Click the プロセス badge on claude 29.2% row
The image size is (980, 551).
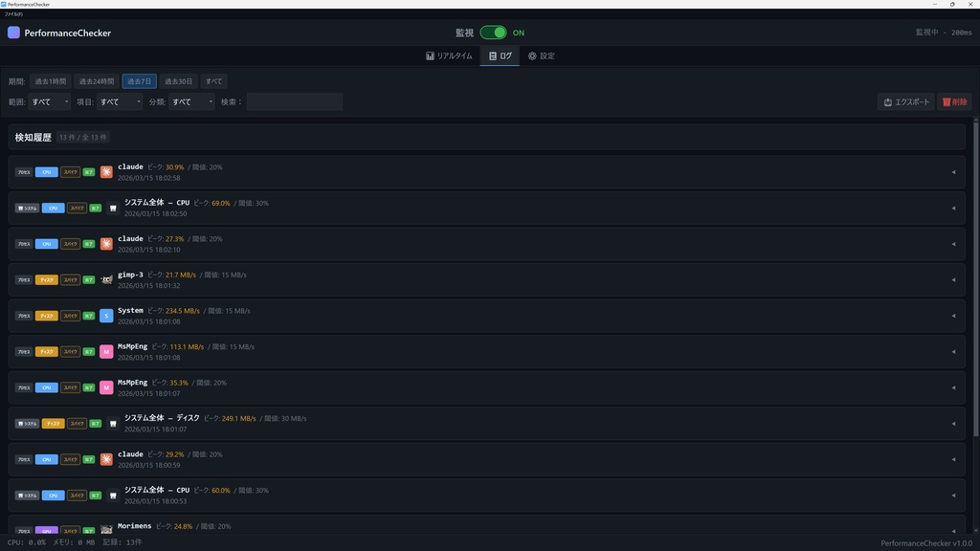[x=24, y=459]
